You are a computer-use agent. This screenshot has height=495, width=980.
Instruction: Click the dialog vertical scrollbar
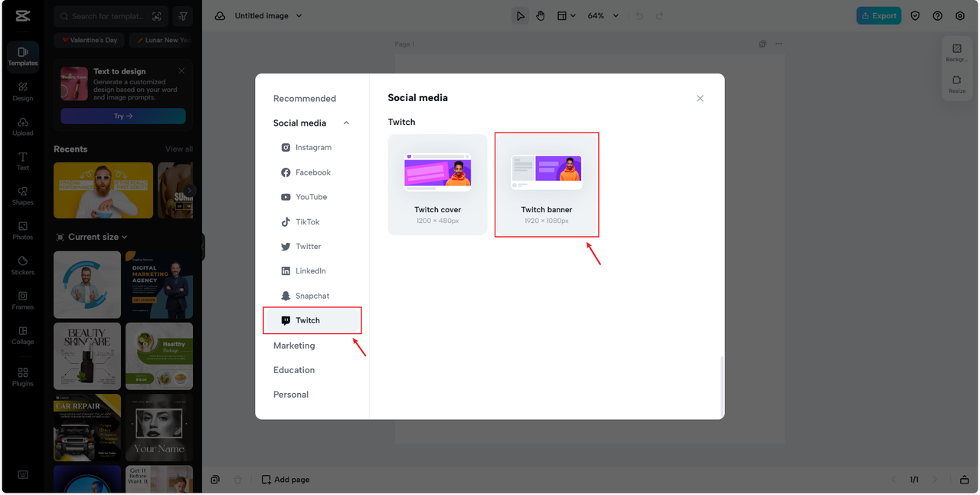point(722,385)
